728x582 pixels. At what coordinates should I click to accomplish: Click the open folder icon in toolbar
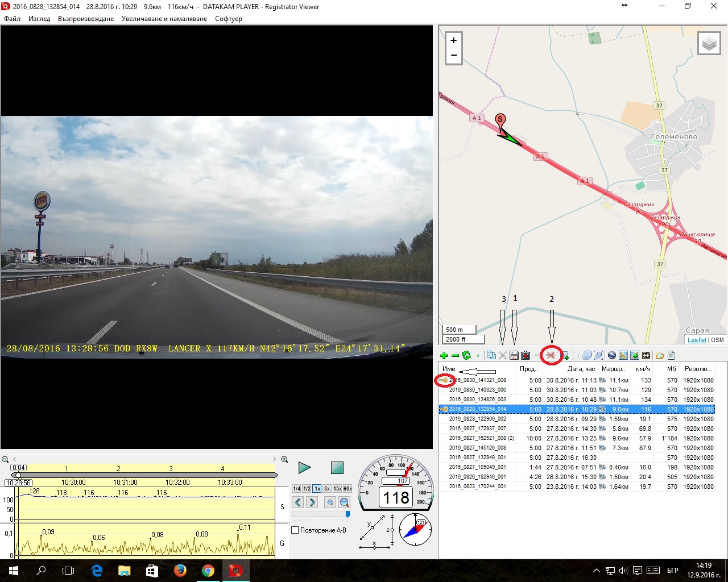[x=660, y=356]
